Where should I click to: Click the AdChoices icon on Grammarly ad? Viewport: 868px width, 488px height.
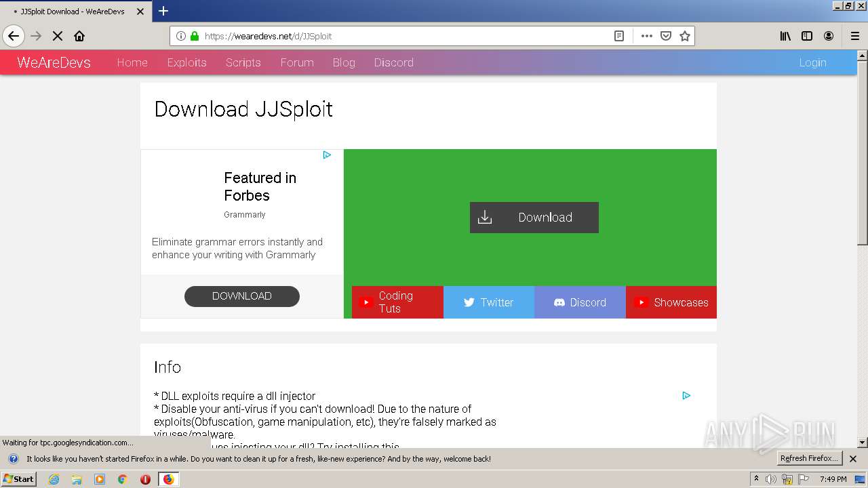tap(327, 155)
